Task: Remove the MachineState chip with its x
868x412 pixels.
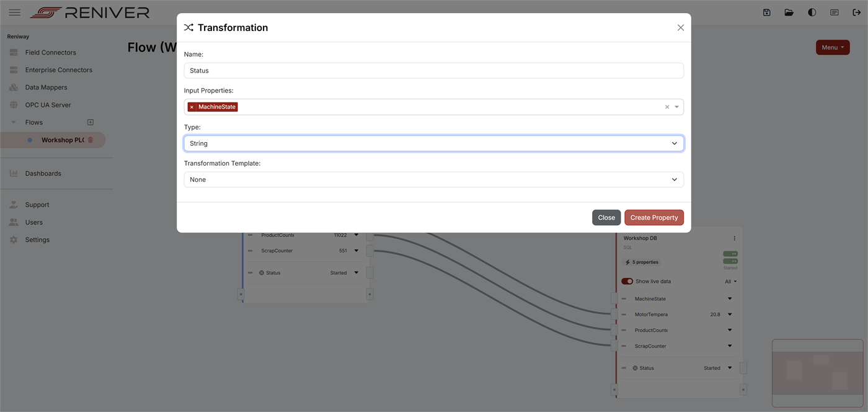Action: [192, 106]
